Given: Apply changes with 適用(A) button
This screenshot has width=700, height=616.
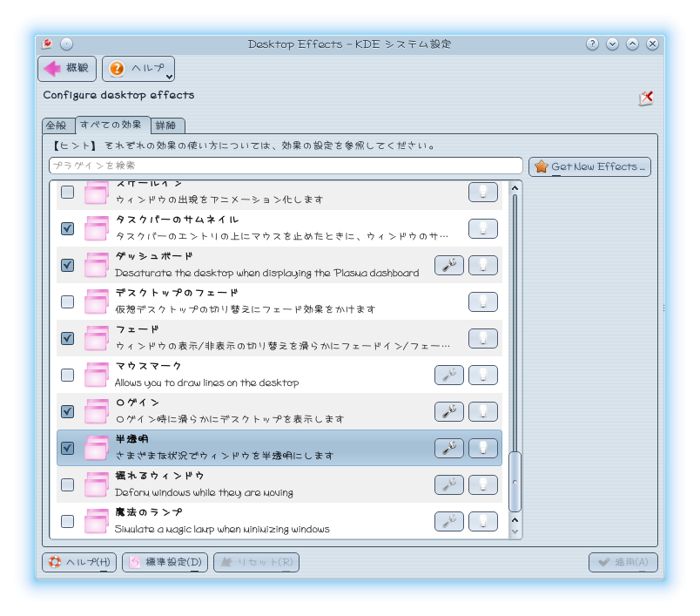Looking at the screenshot, I should click(623, 562).
